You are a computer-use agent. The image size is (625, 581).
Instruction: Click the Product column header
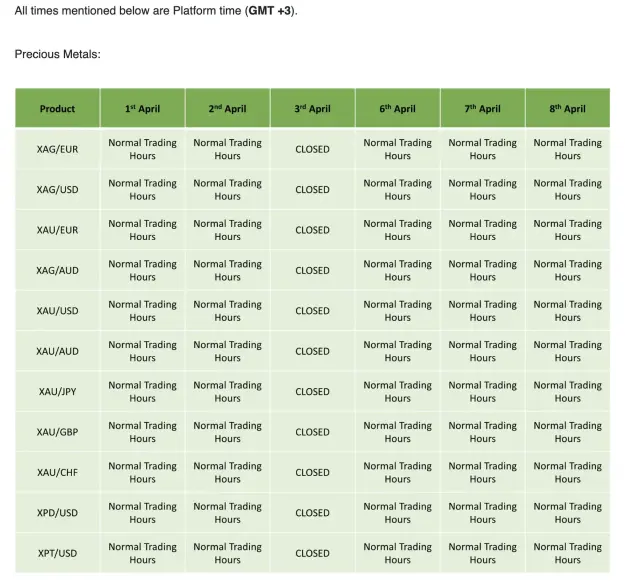(57, 108)
